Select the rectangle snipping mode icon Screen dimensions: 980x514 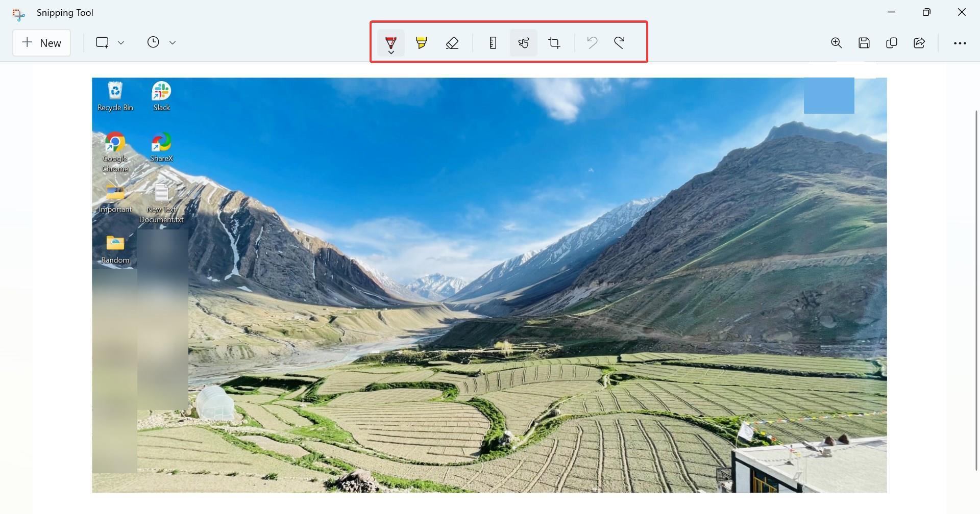pyautogui.click(x=102, y=42)
